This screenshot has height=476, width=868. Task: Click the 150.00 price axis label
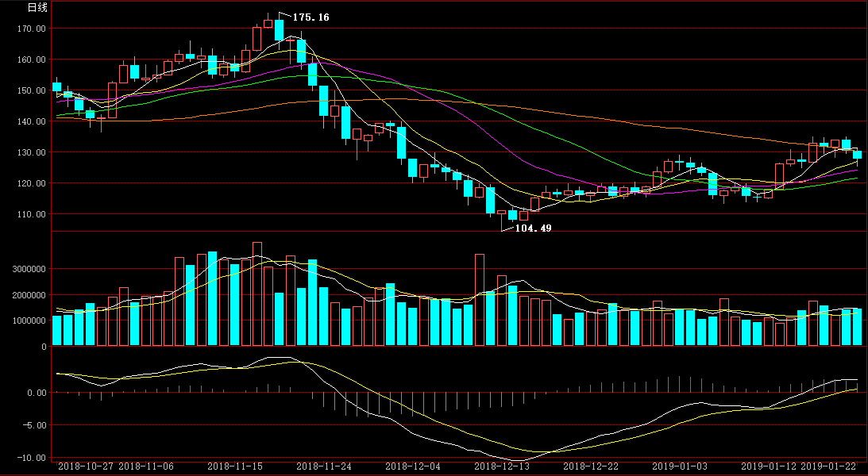33,90
